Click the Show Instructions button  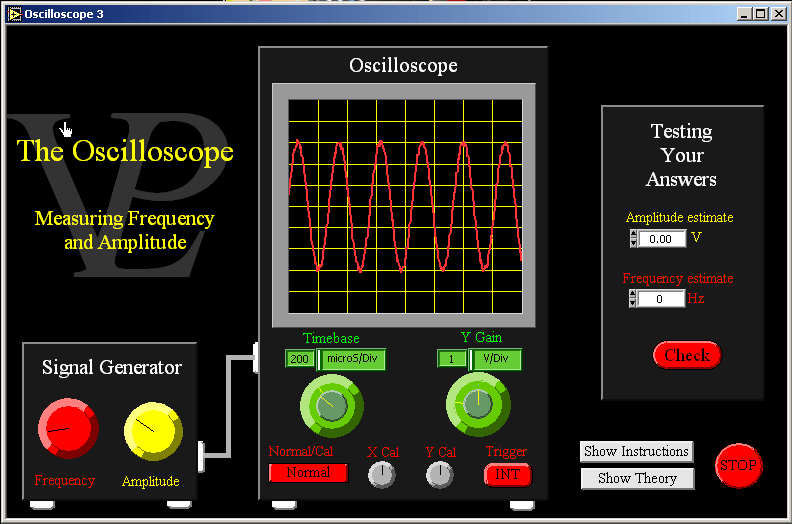(x=636, y=452)
